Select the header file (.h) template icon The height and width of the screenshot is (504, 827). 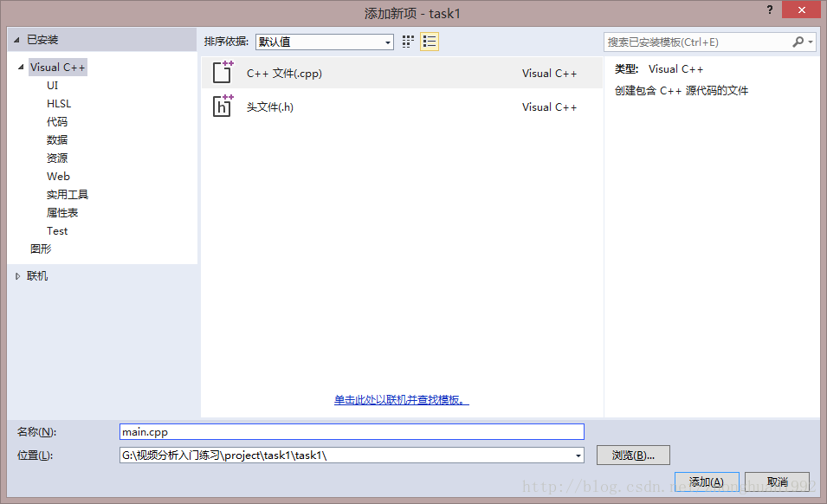coord(223,107)
